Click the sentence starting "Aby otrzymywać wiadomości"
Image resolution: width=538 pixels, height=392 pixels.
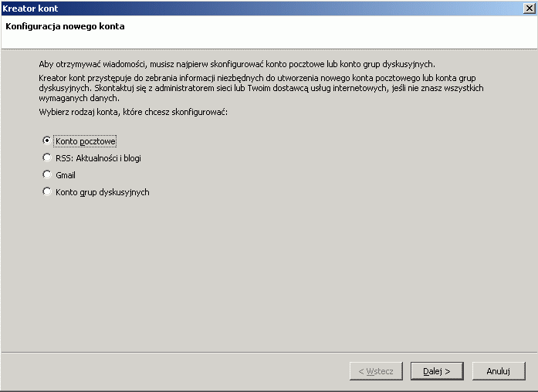(237, 64)
